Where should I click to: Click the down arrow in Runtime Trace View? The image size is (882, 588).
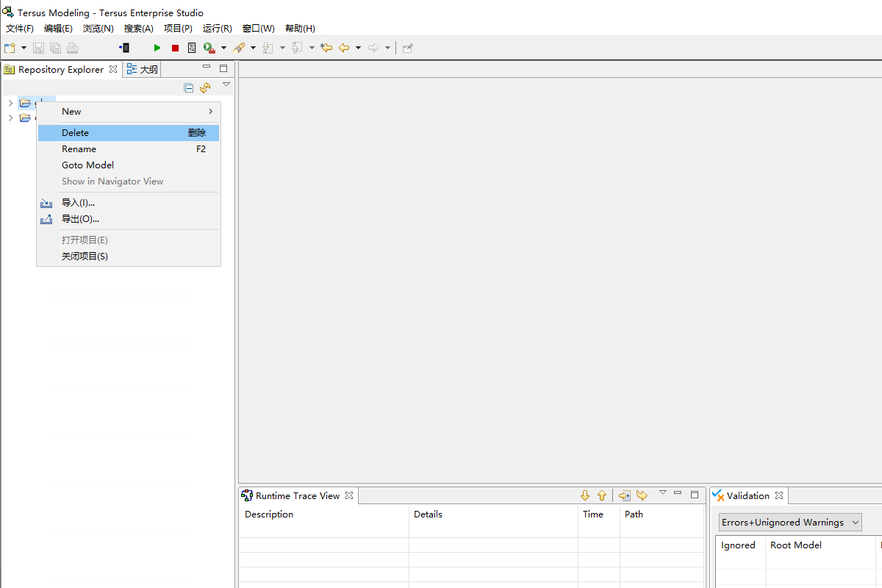click(585, 495)
